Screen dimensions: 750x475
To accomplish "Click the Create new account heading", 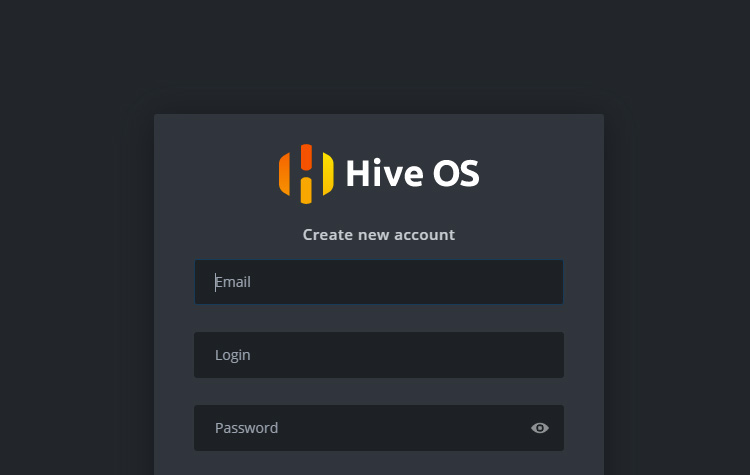I will (x=379, y=235).
